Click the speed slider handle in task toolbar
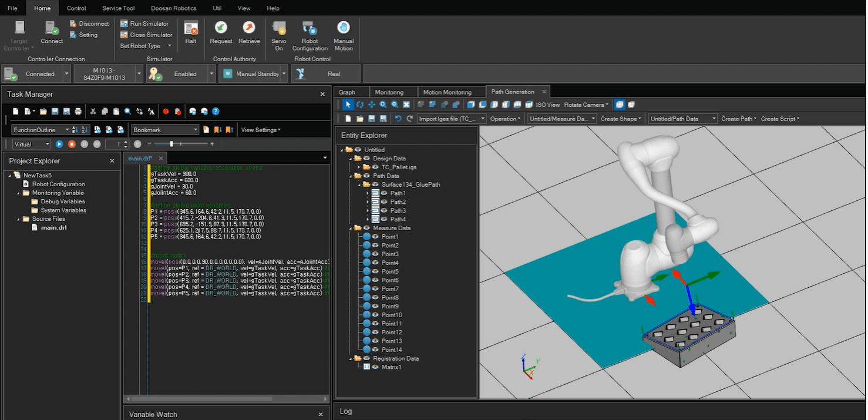This screenshot has height=420, width=868. [171, 144]
